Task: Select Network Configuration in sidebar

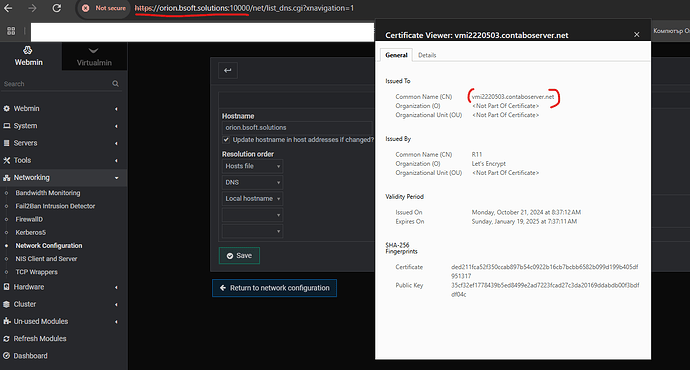Action: tap(49, 245)
